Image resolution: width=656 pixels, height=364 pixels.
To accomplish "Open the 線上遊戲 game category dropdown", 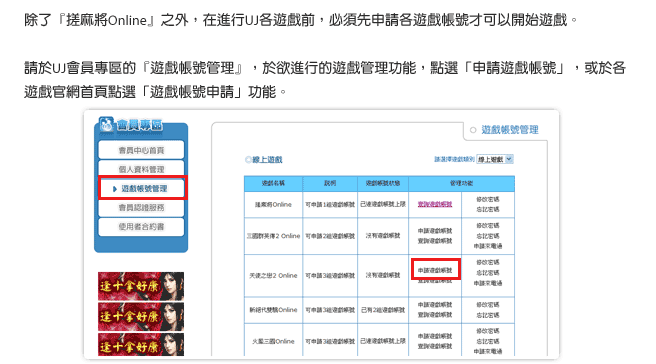I will [x=495, y=159].
